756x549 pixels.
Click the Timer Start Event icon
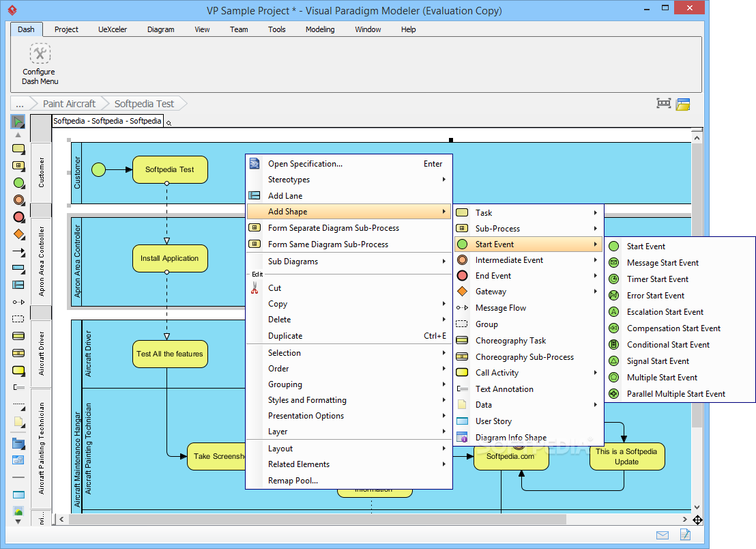(x=614, y=279)
